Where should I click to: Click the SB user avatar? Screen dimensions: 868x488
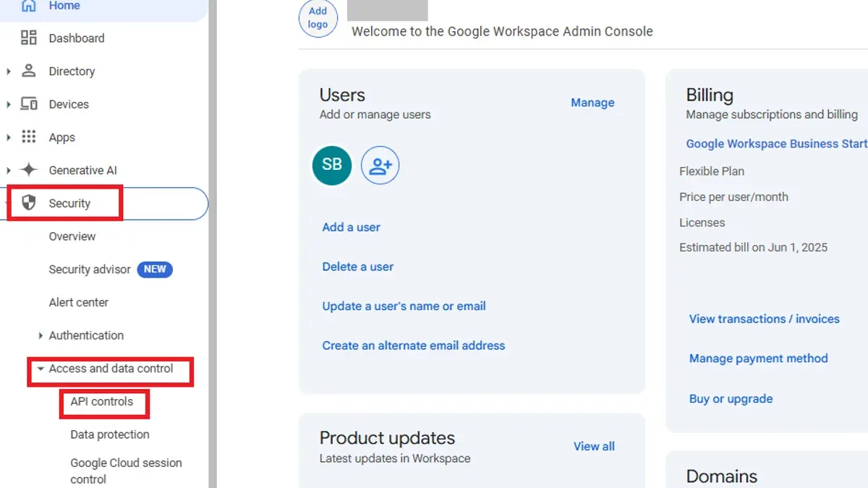[x=332, y=165]
